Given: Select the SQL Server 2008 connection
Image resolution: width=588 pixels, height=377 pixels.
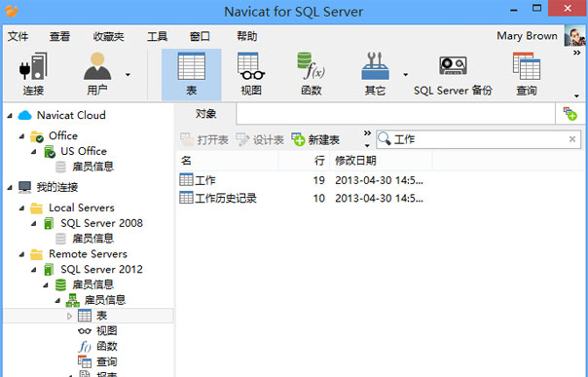Looking at the screenshot, I should (x=93, y=223).
